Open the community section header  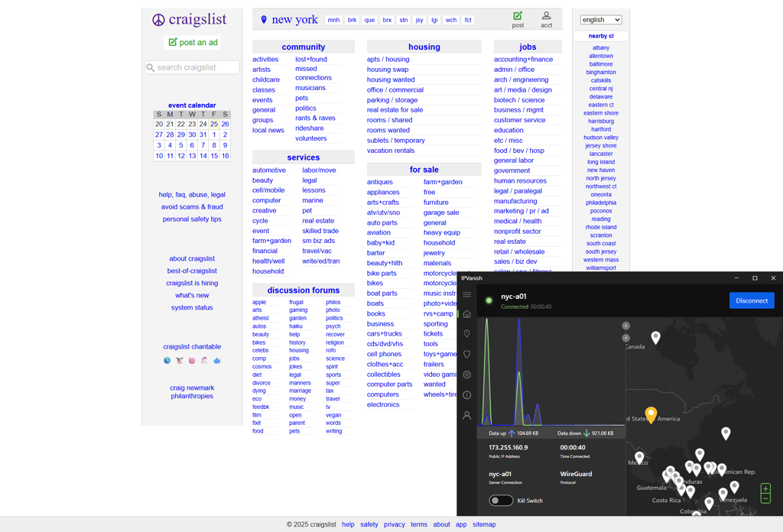pos(303,47)
